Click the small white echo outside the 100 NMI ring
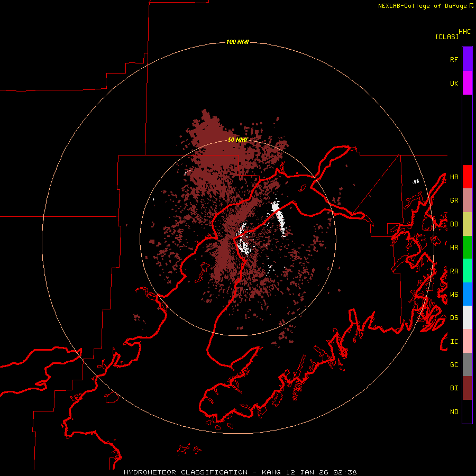 click(416, 181)
